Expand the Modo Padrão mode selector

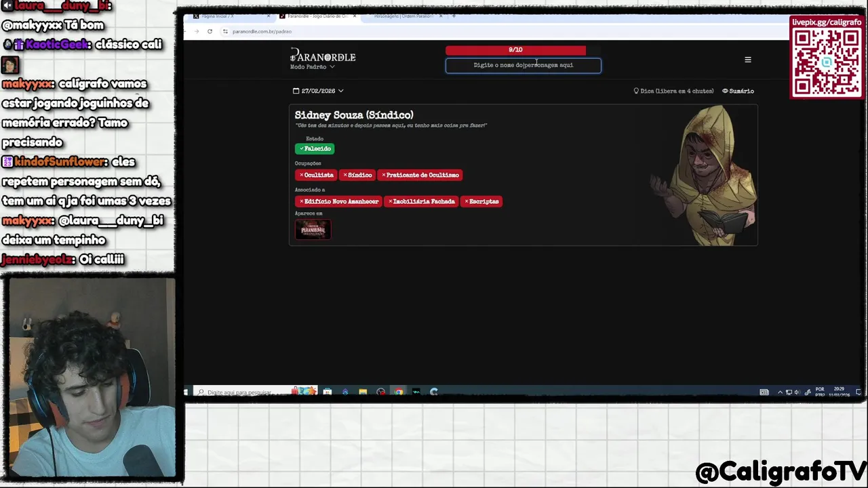pos(312,67)
